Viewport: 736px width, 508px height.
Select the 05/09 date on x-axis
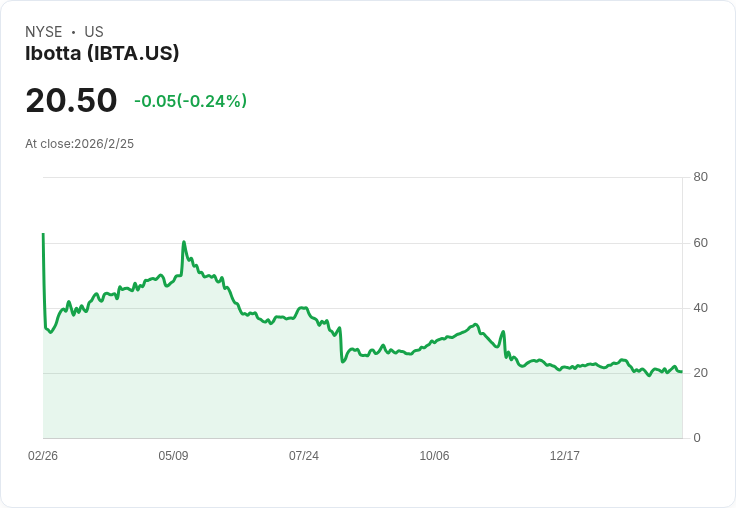[x=173, y=456]
